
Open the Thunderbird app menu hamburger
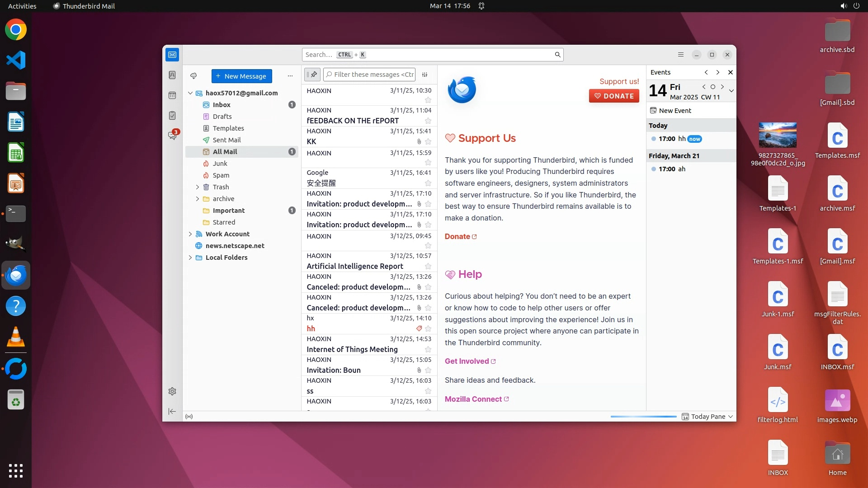click(681, 55)
